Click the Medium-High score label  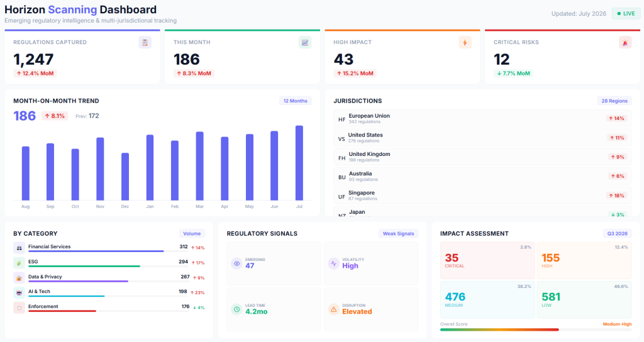click(x=617, y=324)
